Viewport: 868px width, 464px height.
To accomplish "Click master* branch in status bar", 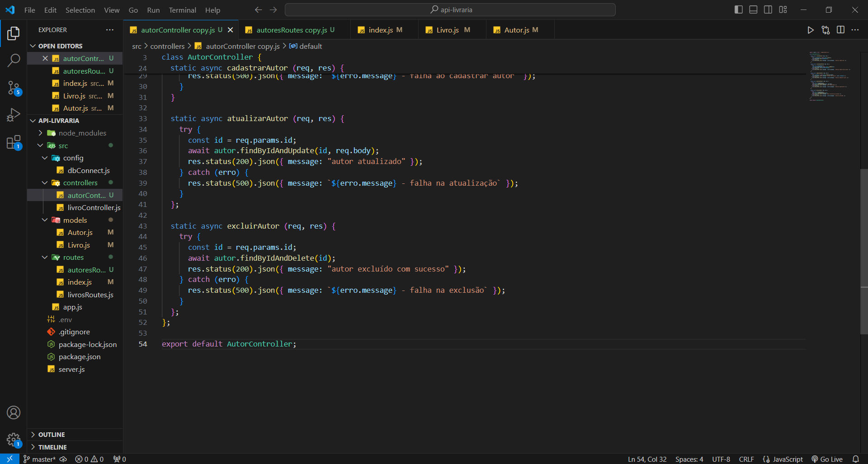I will click(39, 459).
